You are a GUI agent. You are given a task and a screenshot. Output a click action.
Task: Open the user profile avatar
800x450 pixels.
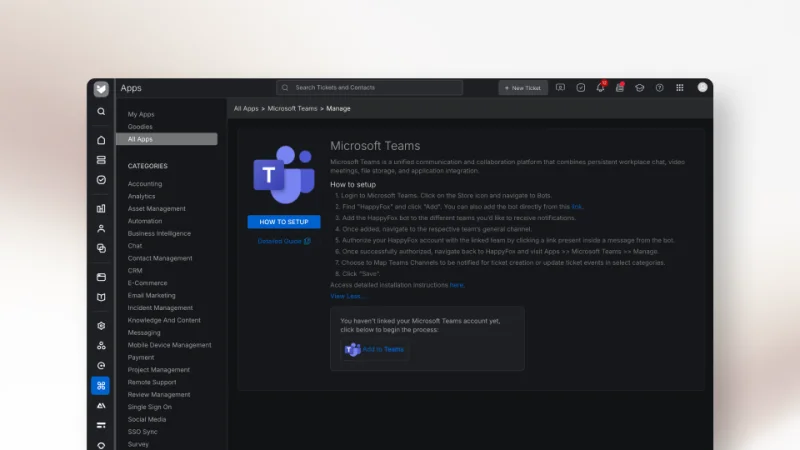click(703, 87)
